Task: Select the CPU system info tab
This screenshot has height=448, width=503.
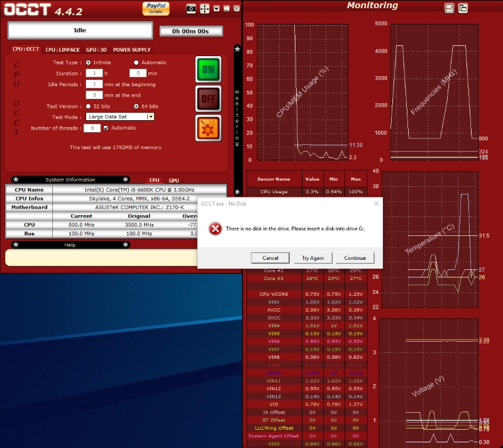Action: 154,181
